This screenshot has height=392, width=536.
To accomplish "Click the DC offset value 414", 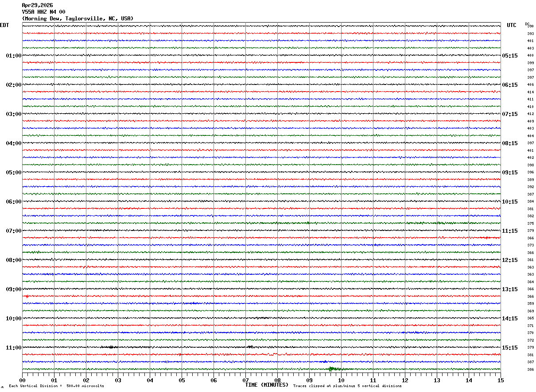I will (530, 92).
